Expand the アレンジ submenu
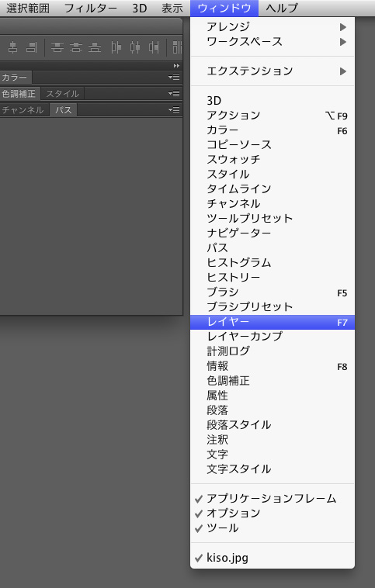 point(273,26)
